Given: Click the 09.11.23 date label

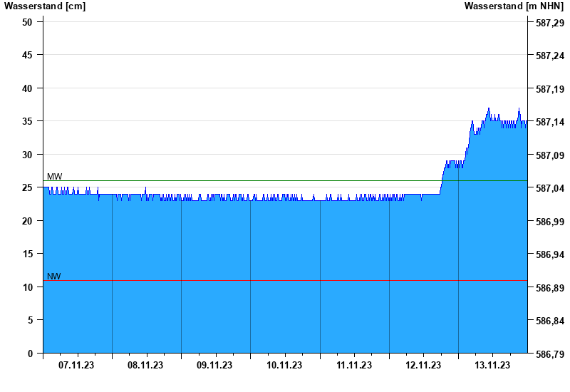Looking at the screenshot, I should point(214,365).
